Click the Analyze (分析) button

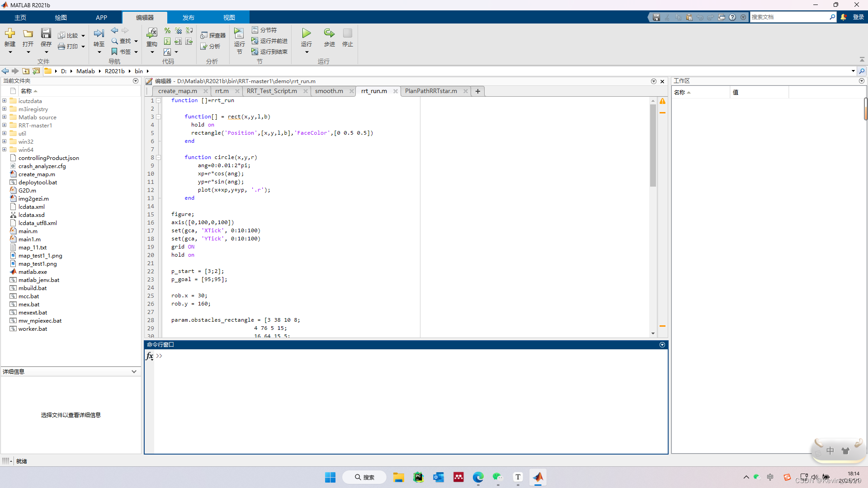(x=210, y=46)
